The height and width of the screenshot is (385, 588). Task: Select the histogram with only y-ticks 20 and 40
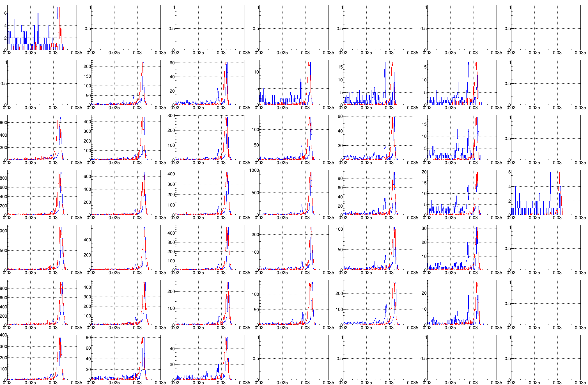(x=210, y=357)
